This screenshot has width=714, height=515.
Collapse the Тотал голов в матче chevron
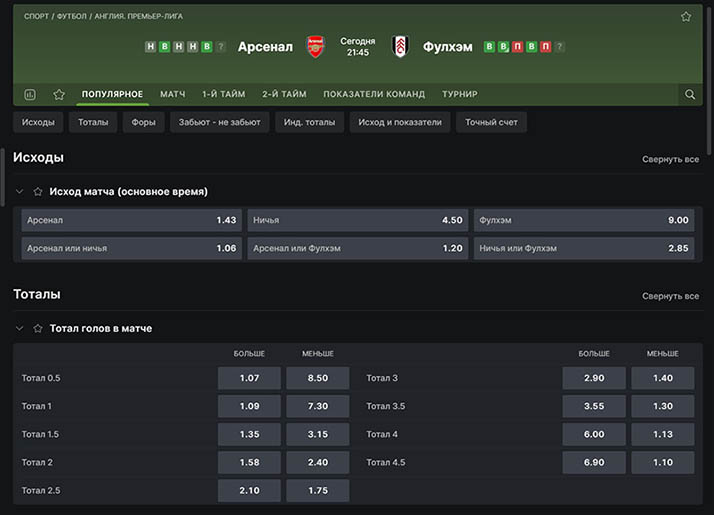point(20,328)
